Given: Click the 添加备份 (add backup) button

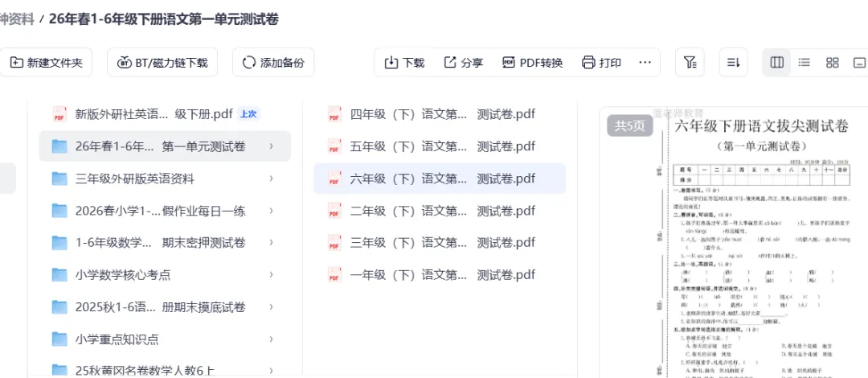Looking at the screenshot, I should (x=273, y=63).
